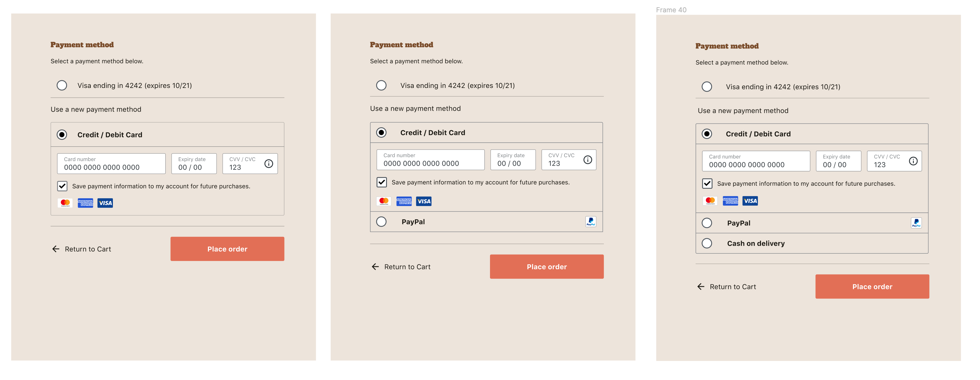Click the CVV info icon in the first frame

point(269,164)
